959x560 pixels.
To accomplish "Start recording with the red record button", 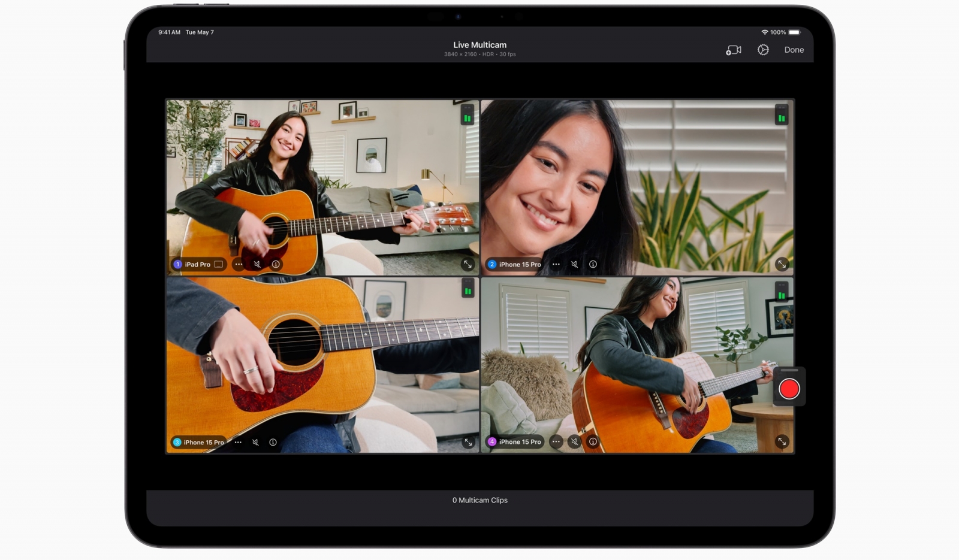I will coord(789,389).
